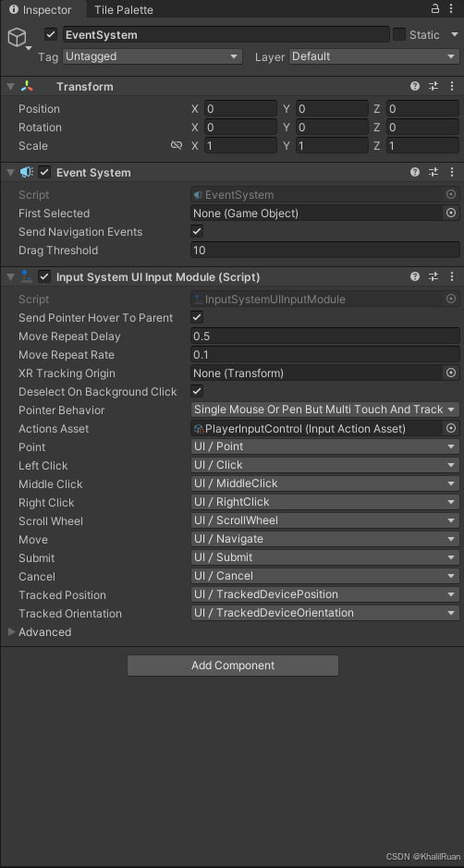Viewport: 464px width, 868px height.
Task: Toggle Send Navigation Events checkbox
Action: 197,231
